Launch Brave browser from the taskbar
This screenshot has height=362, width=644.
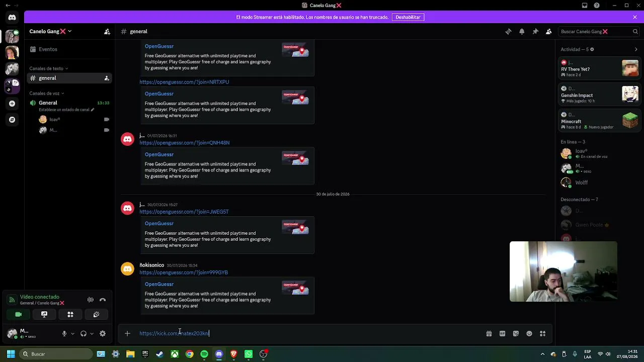click(233, 354)
